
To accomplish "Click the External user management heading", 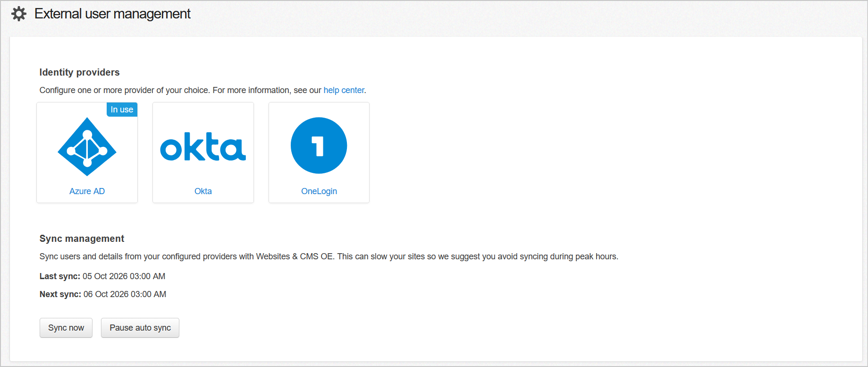I will pos(112,14).
